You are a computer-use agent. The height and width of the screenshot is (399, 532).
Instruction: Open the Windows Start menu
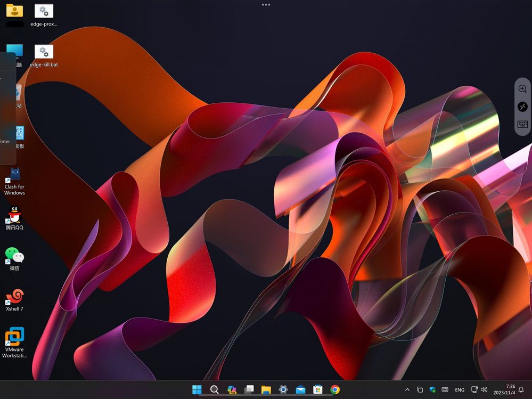pyautogui.click(x=197, y=389)
